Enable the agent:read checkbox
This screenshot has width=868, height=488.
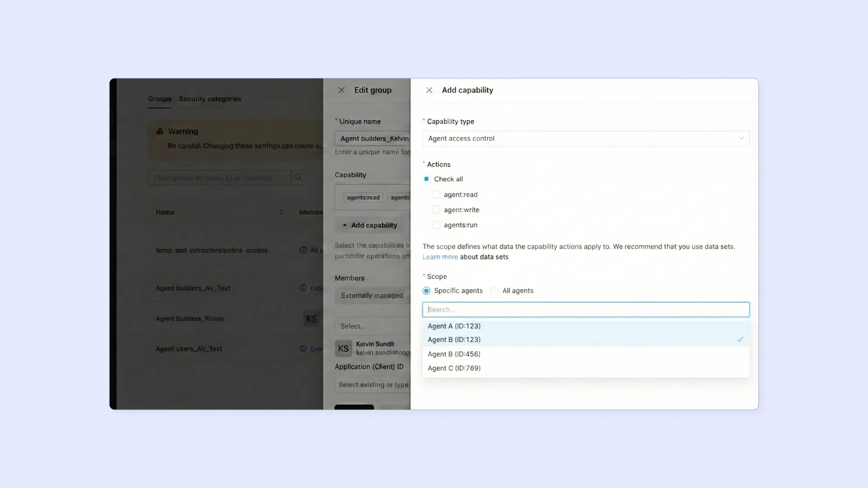[436, 194]
